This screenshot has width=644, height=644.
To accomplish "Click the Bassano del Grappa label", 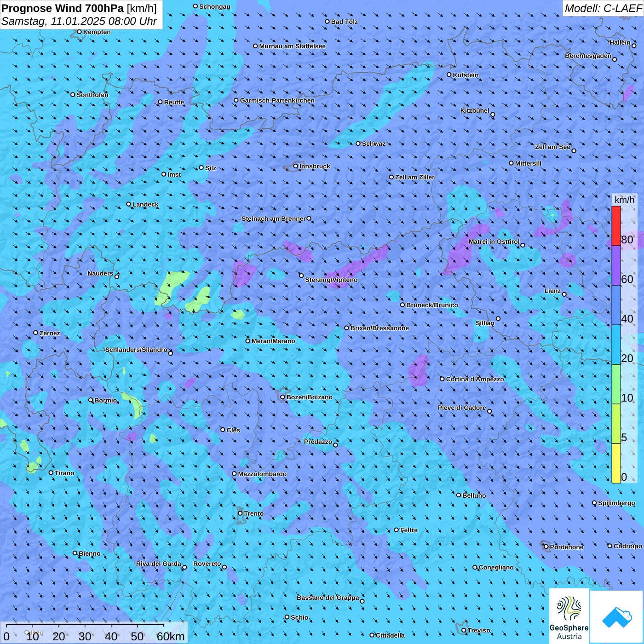I will click(328, 598).
